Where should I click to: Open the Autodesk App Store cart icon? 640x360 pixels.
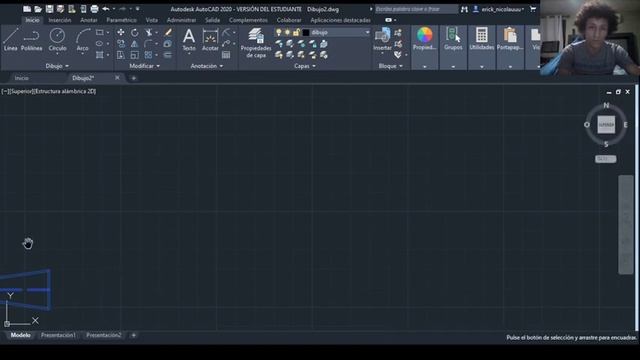tap(533, 9)
